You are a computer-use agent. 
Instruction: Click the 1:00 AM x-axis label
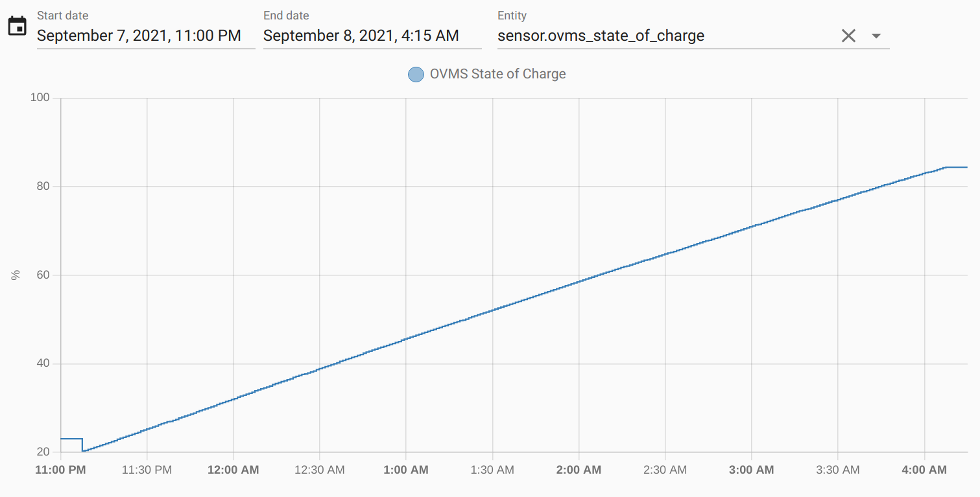406,470
